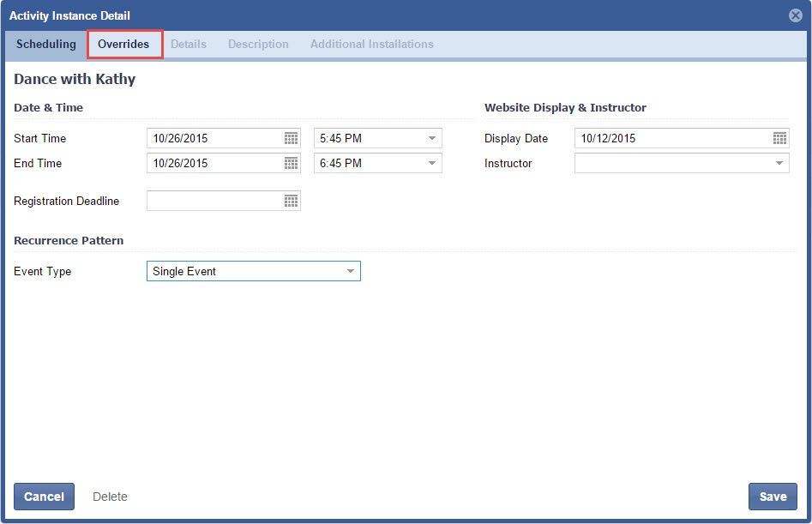Open the End Time date calendar picker
This screenshot has height=524, width=812.
(x=291, y=163)
